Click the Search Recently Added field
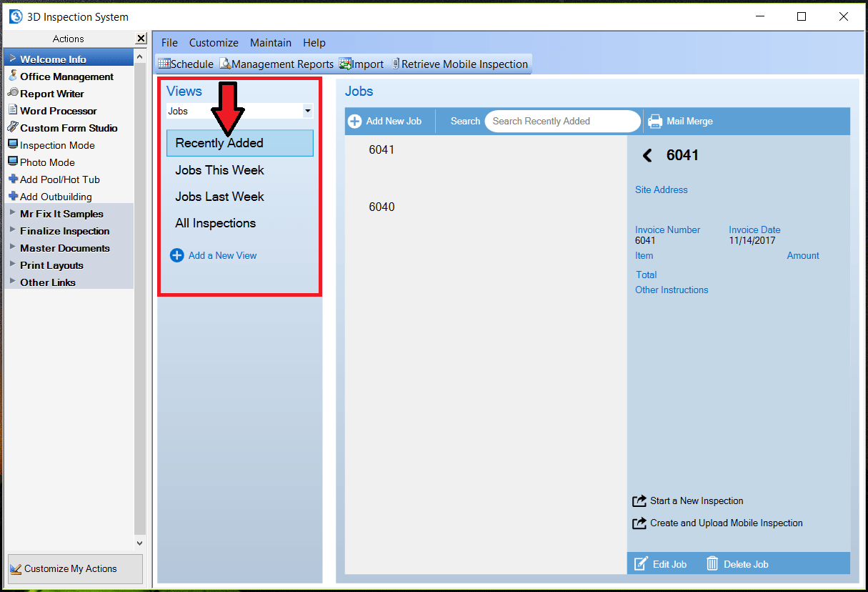Screen dimensions: 868x592 pos(562,121)
